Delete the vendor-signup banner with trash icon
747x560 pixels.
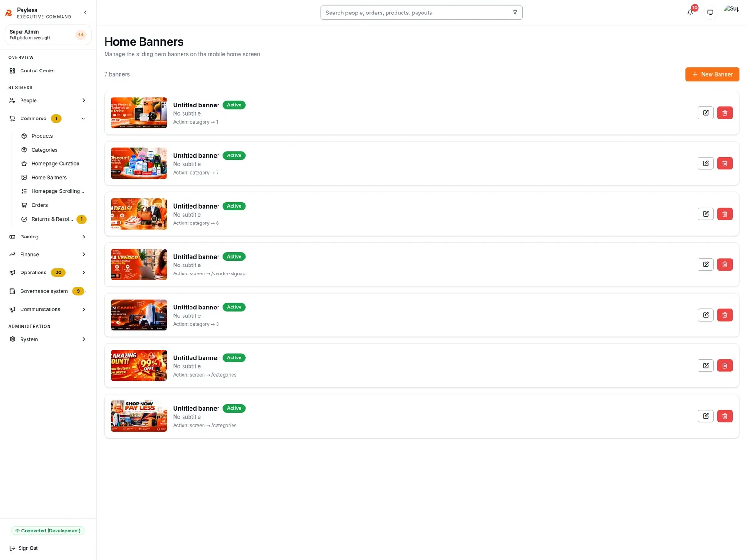tap(725, 265)
